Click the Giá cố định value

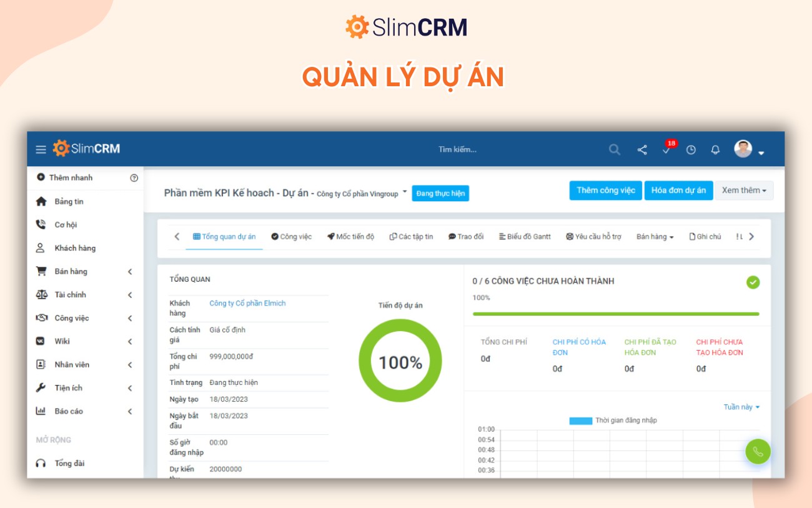[228, 329]
